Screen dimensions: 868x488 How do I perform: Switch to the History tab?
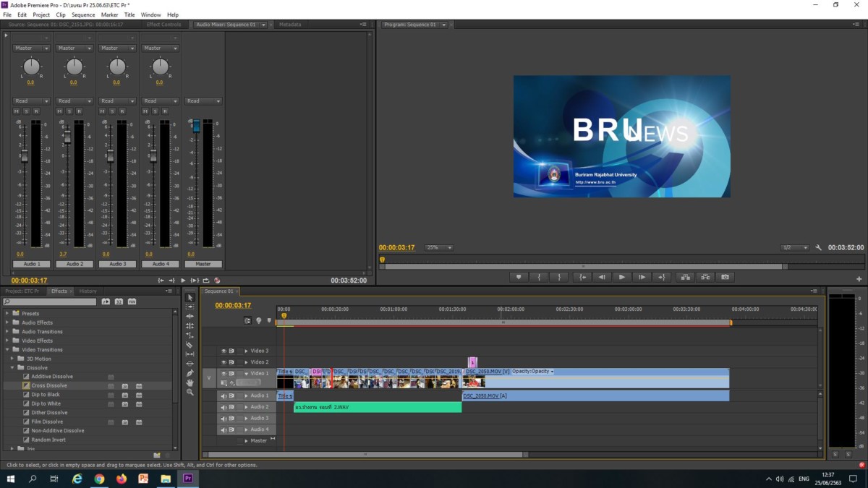coord(88,291)
